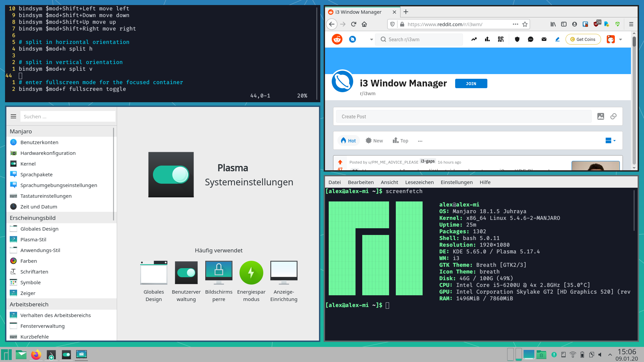Expand the Reddit user account dropdown
This screenshot has width=644, height=362.
pos(621,40)
